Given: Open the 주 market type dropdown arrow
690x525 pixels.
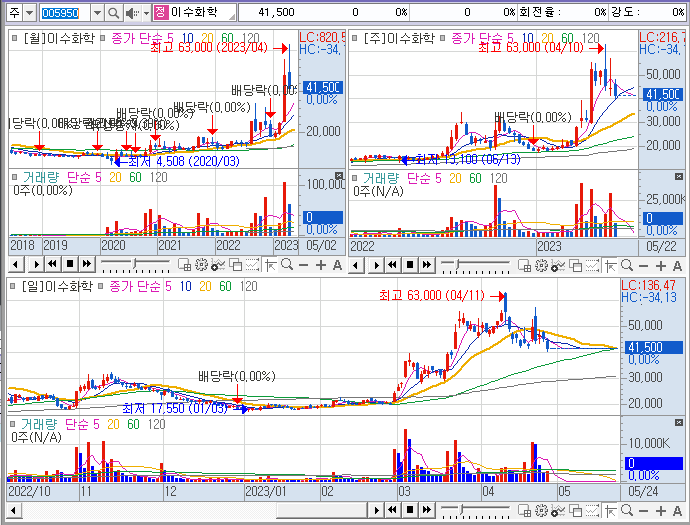Looking at the screenshot, I should pos(29,12).
